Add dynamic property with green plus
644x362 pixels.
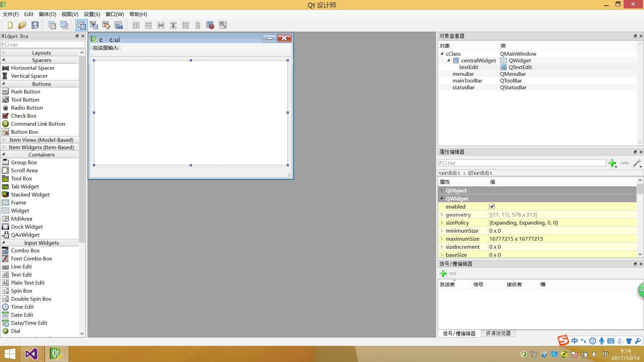(x=612, y=163)
